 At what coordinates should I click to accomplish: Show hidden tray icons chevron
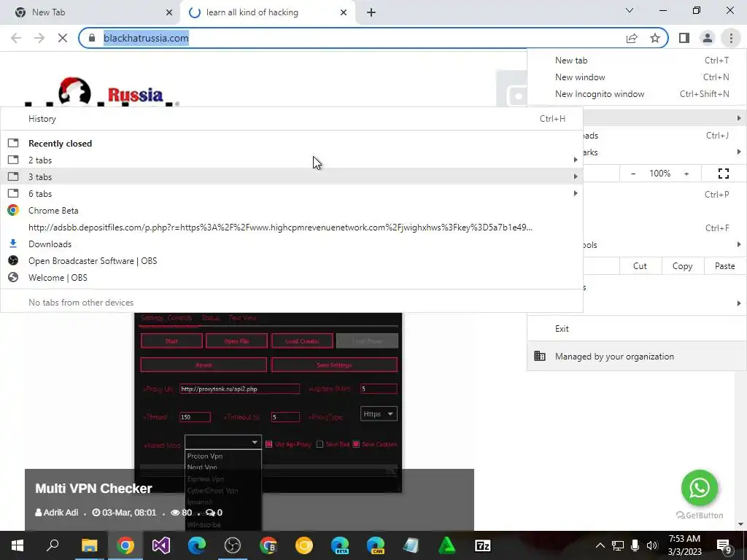click(600, 545)
